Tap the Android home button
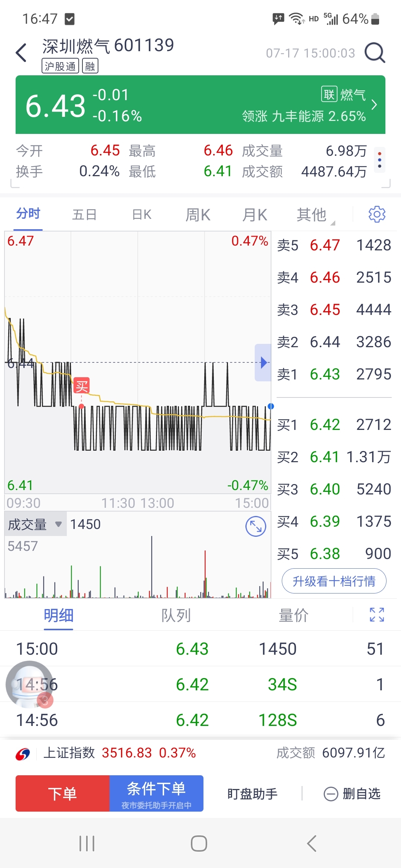401x868 pixels. 199,843
